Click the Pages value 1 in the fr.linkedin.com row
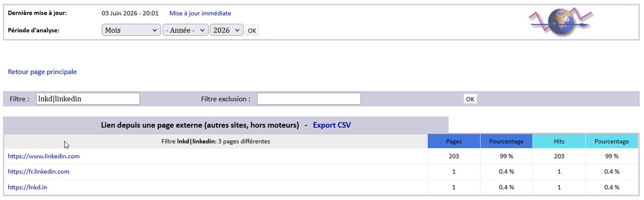 click(x=454, y=172)
